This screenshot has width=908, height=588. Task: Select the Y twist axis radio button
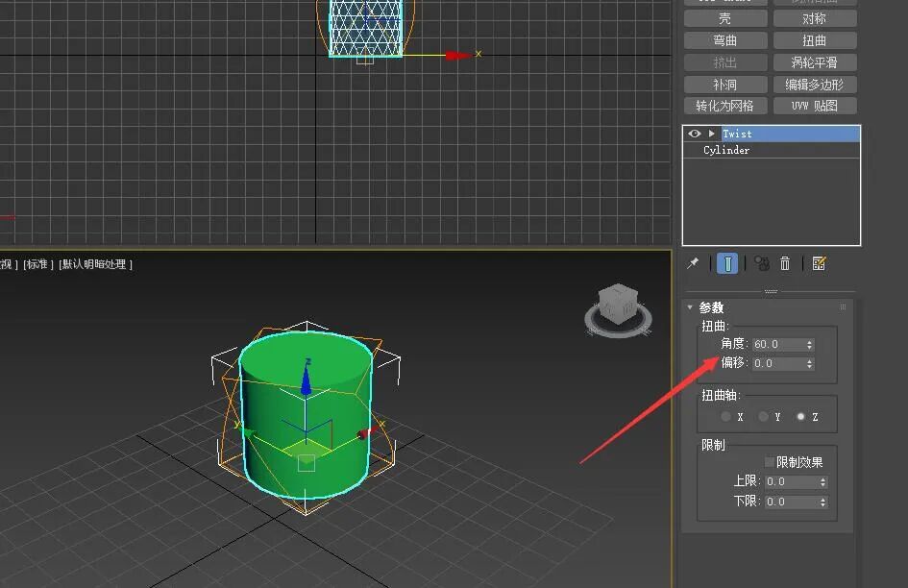763,417
